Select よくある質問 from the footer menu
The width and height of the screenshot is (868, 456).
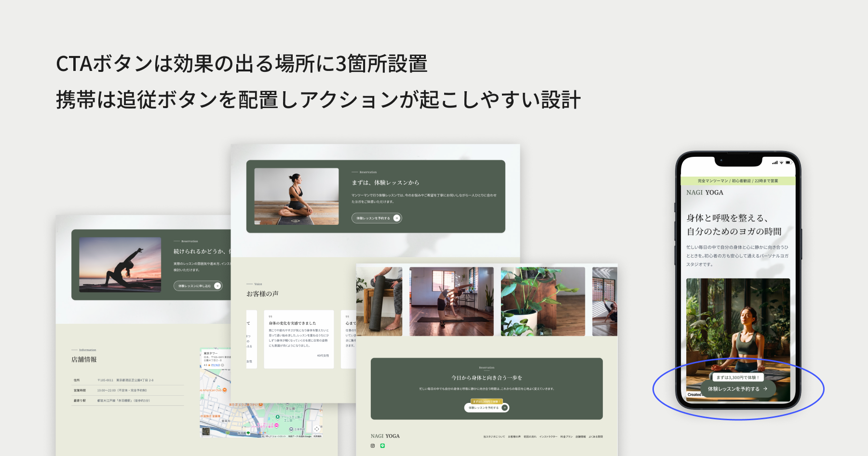(x=596, y=437)
